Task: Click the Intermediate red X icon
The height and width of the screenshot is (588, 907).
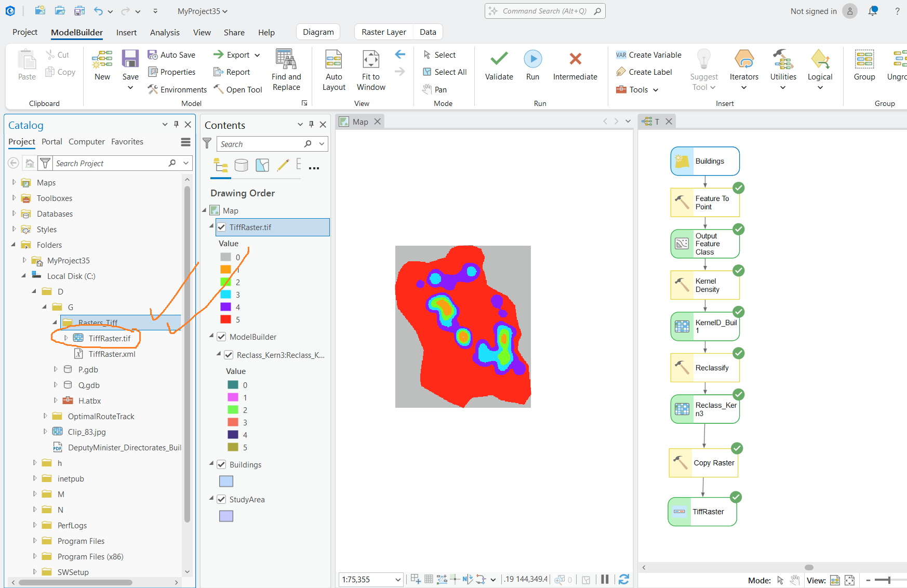Action: point(575,59)
